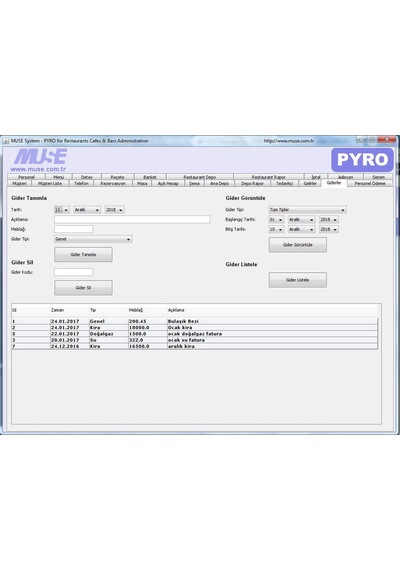Click the Gider Tanımla button
This screenshot has height=570, width=400.
tap(83, 254)
